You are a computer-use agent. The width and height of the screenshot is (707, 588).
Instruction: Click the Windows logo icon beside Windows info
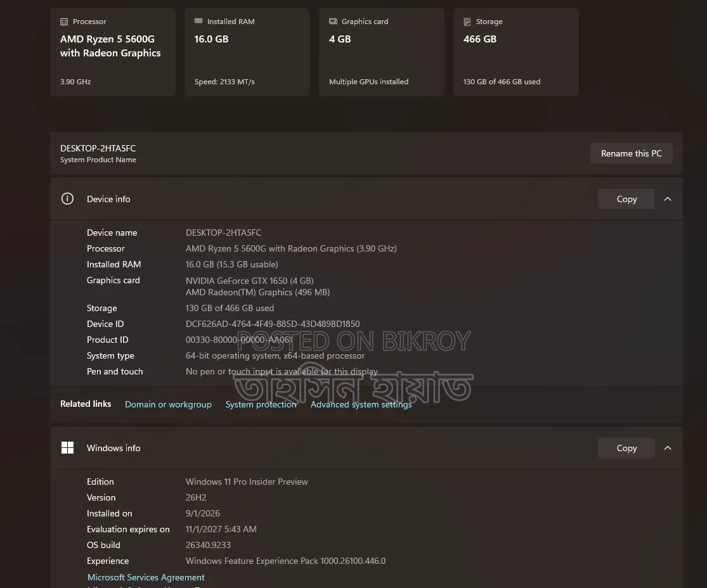(67, 448)
